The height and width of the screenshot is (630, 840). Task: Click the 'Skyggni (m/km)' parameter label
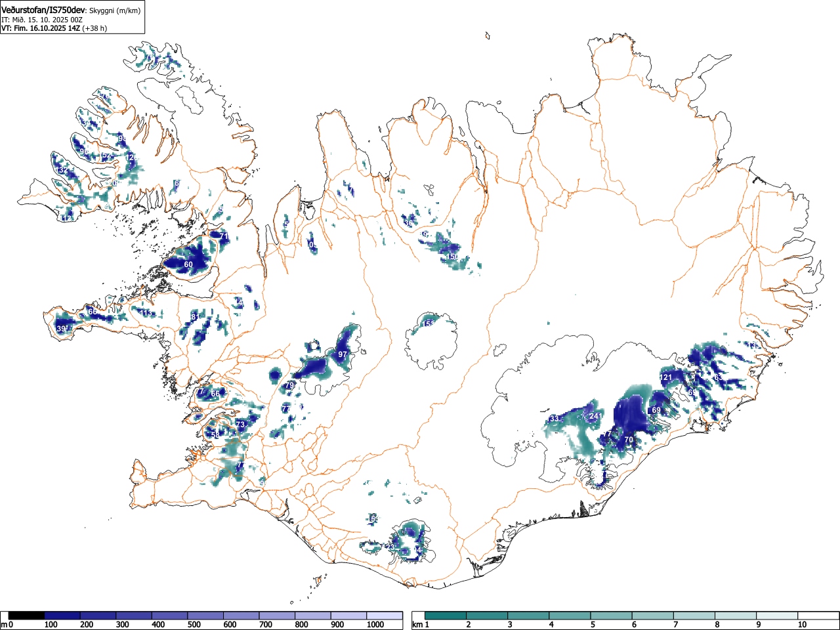coord(115,10)
